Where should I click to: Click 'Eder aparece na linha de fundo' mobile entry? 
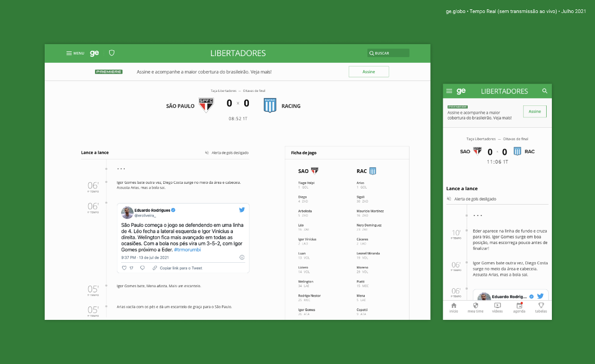click(510, 239)
